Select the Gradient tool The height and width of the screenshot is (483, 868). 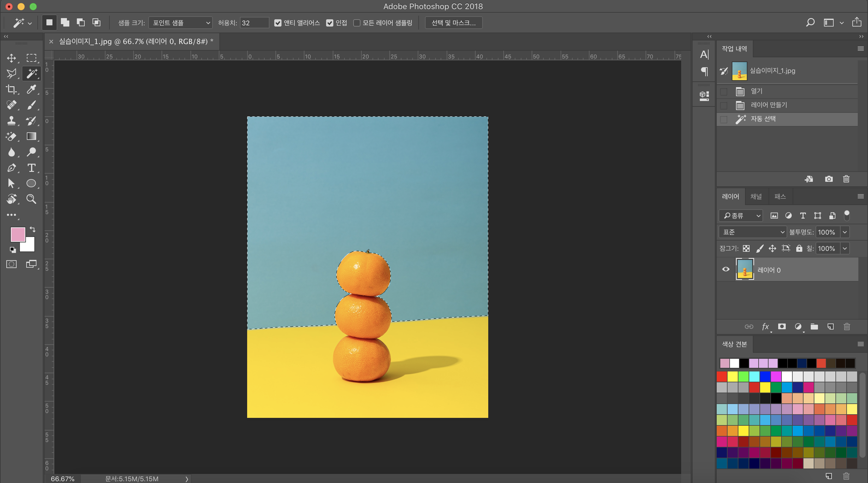(x=31, y=136)
